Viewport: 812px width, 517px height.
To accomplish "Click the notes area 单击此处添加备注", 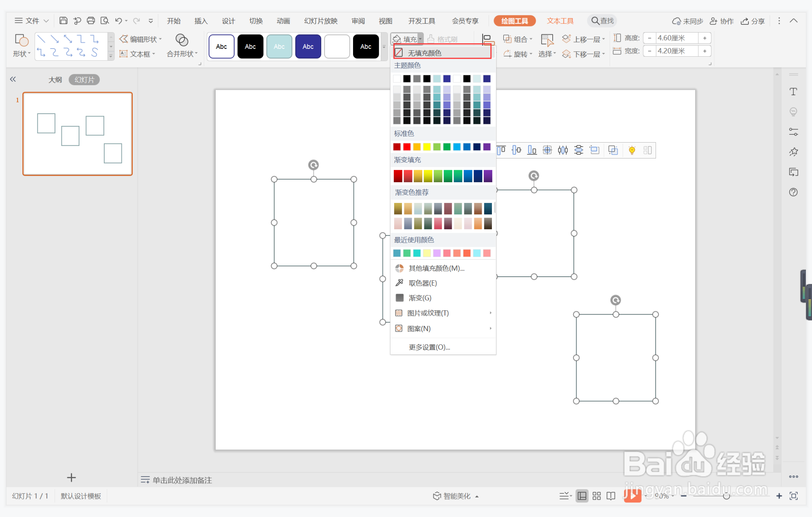I will pos(182,480).
